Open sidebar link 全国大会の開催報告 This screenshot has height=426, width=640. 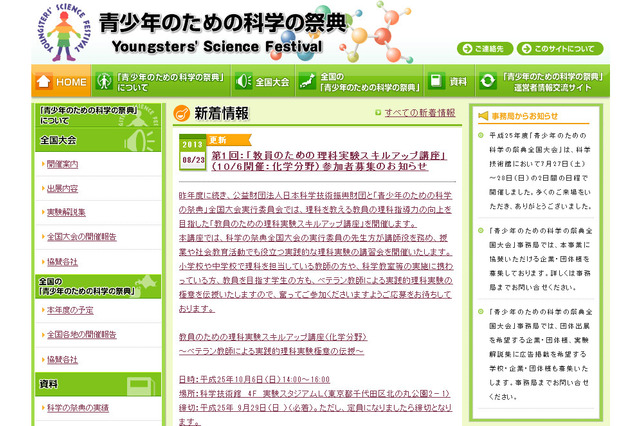[82, 237]
